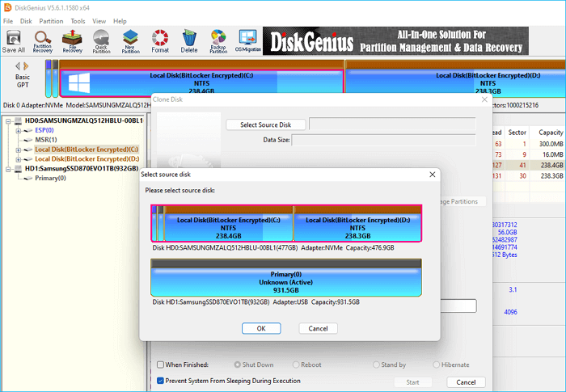566x392 pixels.
Task: Click the Quick Partition icon
Action: [x=101, y=41]
